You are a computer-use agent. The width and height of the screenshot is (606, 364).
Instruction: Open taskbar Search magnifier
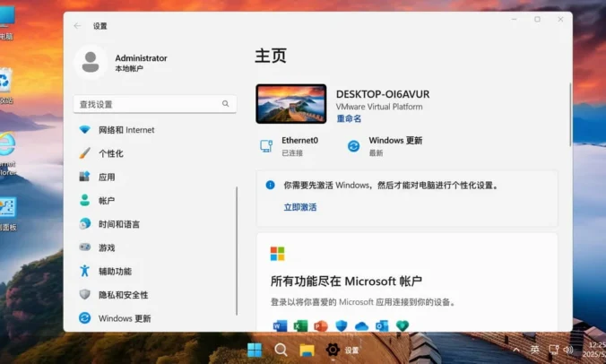coord(281,350)
